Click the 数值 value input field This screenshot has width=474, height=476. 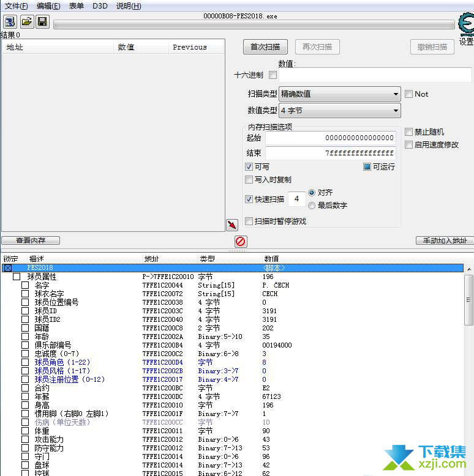[375, 75]
